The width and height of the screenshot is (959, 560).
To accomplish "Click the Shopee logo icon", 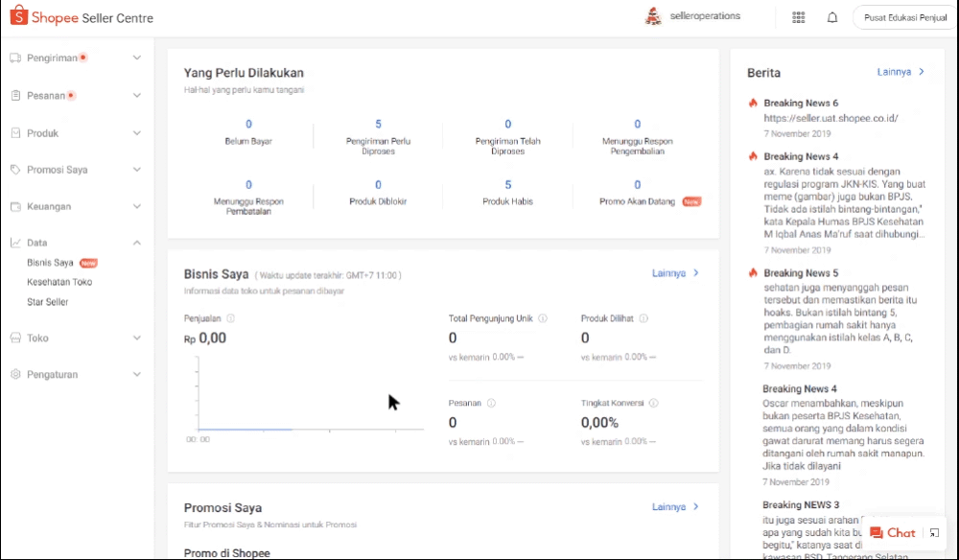I will pyautogui.click(x=17, y=17).
